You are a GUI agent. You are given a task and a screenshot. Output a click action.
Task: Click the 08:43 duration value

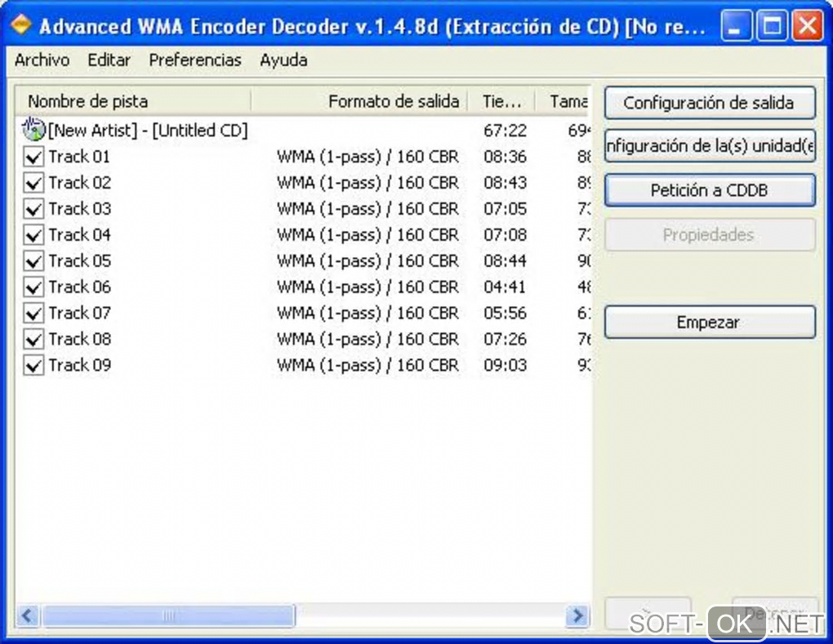point(505,183)
